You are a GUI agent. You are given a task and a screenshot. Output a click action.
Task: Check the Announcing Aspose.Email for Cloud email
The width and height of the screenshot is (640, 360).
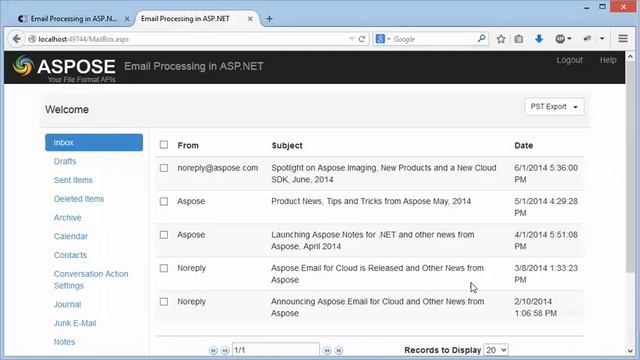164,302
